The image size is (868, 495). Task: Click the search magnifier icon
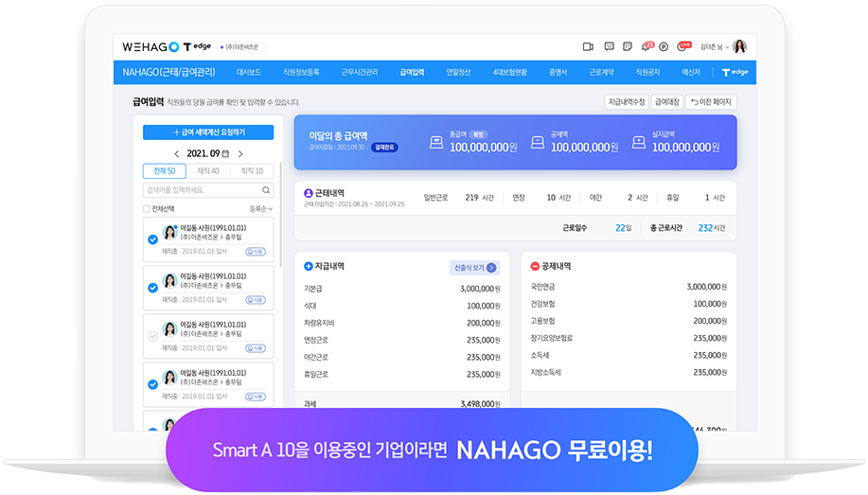click(266, 190)
